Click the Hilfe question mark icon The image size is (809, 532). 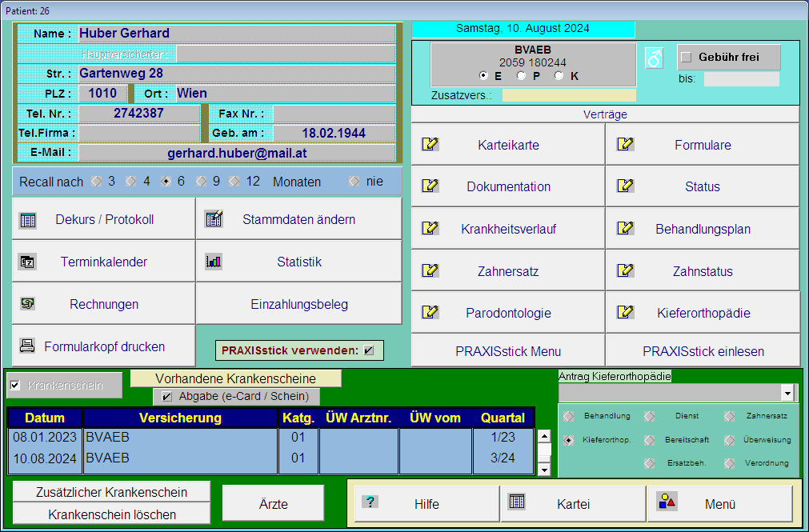pyautogui.click(x=370, y=502)
